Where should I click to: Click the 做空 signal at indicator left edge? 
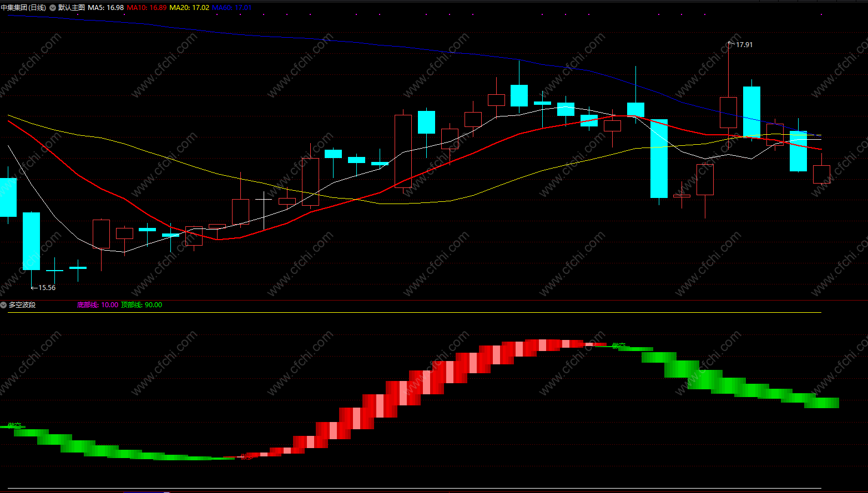tap(14, 426)
